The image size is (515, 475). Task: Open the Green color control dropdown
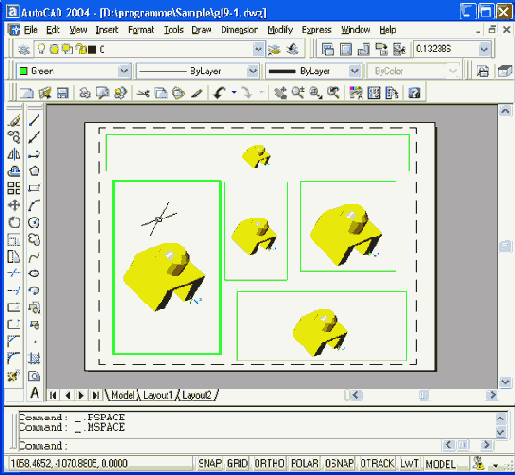(124, 71)
